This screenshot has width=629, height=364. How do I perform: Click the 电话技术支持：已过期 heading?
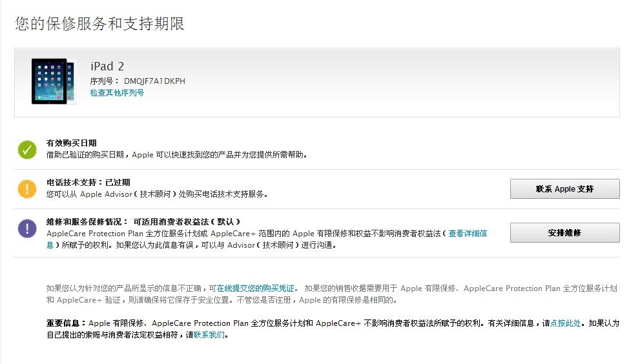point(88,183)
